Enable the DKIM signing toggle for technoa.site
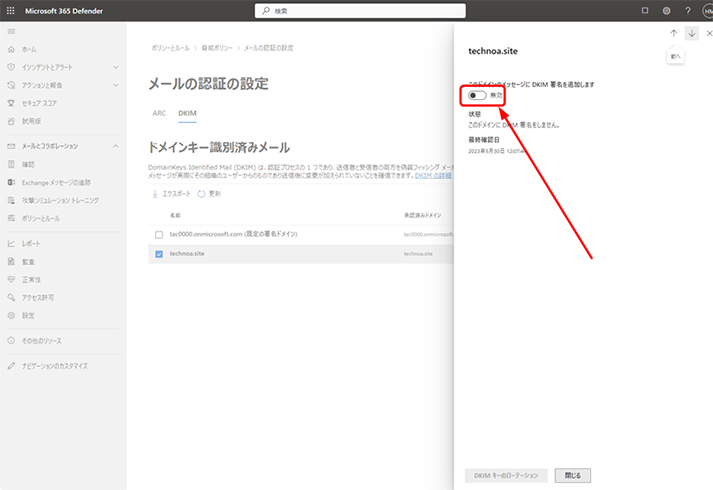 point(477,95)
